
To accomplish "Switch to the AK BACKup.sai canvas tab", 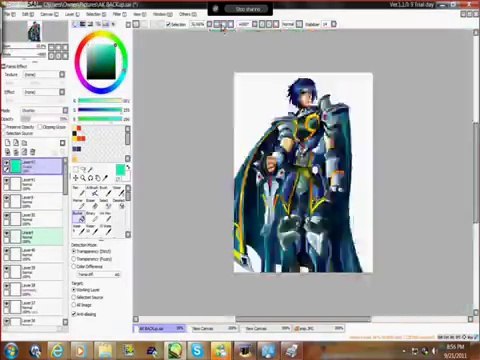I will 159,328.
